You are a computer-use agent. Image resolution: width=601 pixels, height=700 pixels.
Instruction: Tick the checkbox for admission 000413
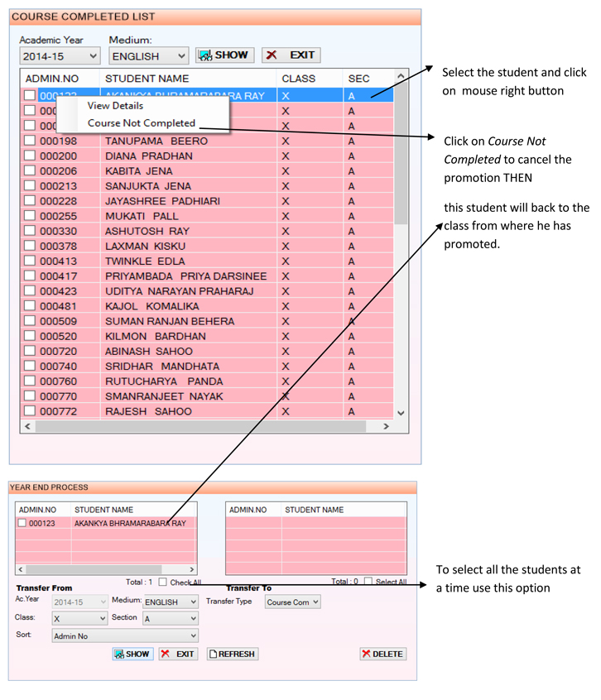click(x=30, y=261)
